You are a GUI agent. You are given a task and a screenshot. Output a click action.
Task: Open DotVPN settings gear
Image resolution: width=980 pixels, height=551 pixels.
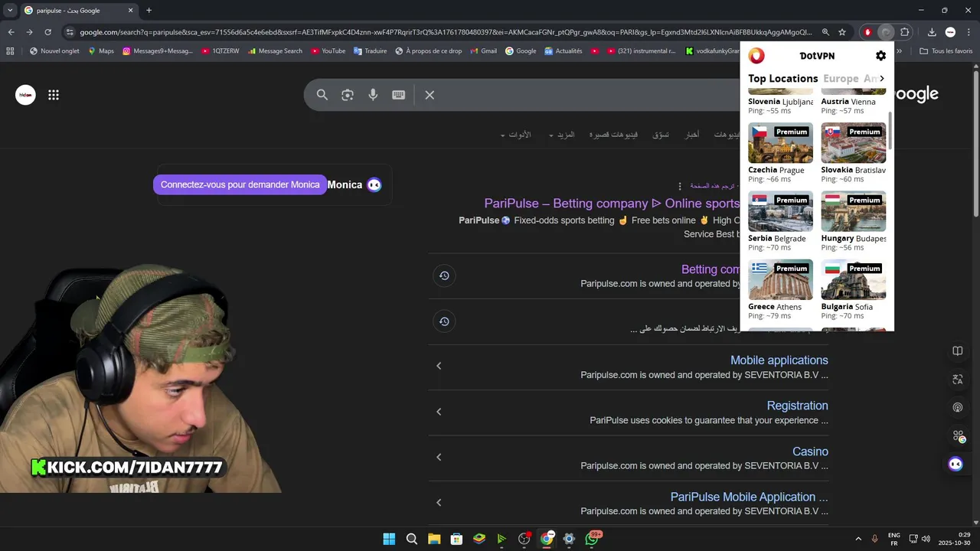click(880, 56)
